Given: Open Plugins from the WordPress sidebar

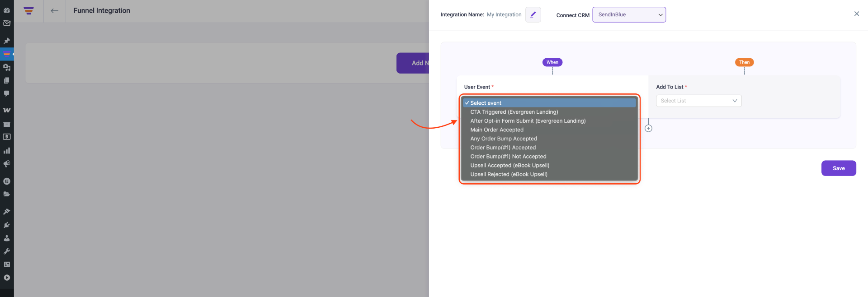Looking at the screenshot, I should pos(7,225).
